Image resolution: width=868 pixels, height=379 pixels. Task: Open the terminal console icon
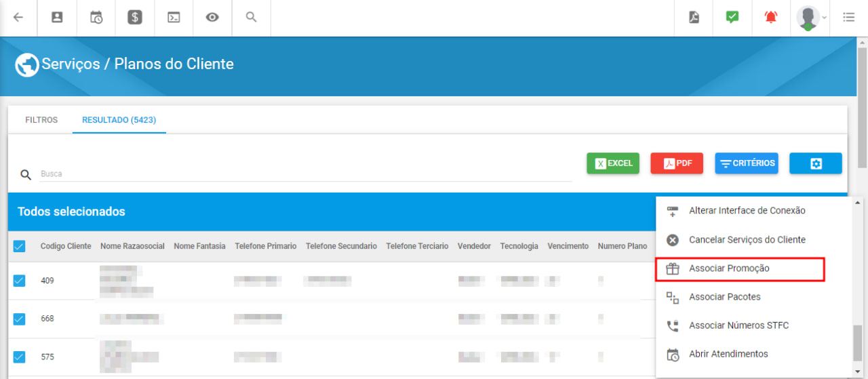[174, 18]
